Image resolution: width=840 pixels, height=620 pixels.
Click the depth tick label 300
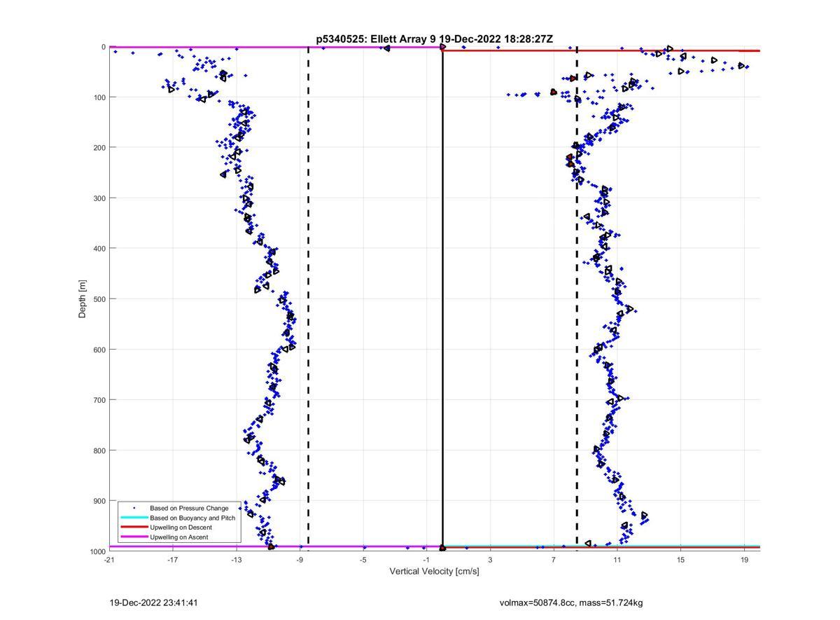click(x=99, y=198)
